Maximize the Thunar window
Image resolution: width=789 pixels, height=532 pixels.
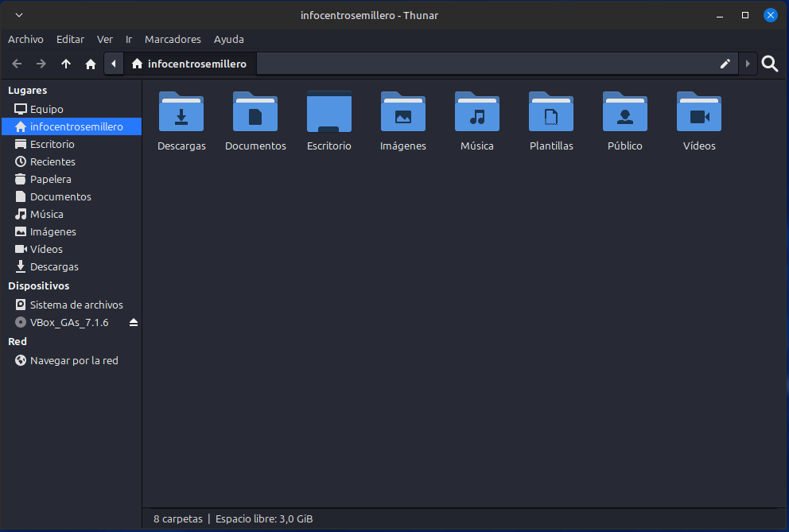point(745,15)
